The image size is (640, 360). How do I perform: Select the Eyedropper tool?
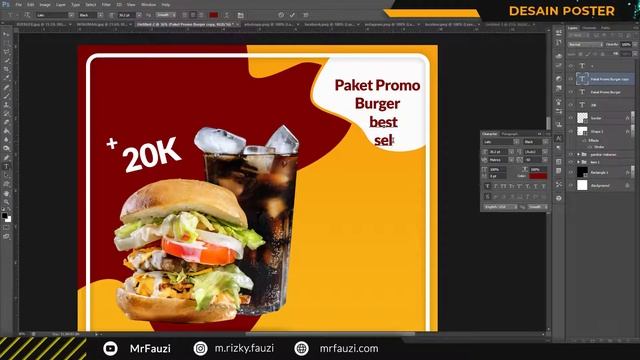[x=7, y=78]
